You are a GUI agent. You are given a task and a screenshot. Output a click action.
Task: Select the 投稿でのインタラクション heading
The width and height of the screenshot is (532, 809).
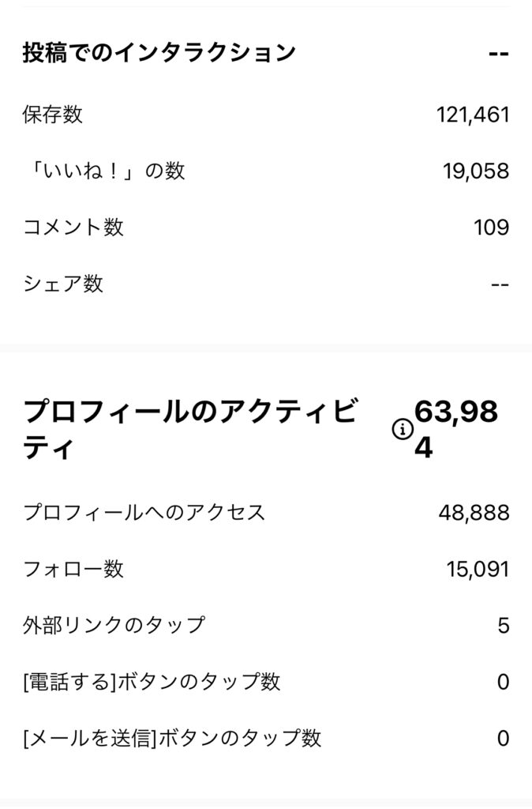(159, 53)
